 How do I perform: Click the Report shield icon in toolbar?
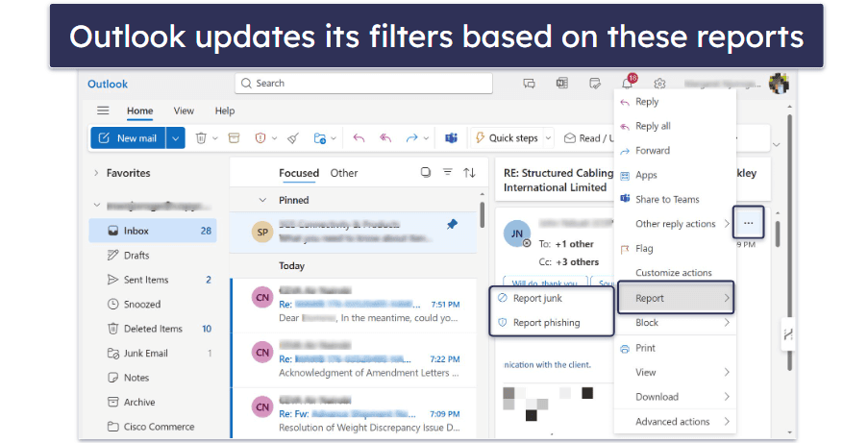[260, 137]
